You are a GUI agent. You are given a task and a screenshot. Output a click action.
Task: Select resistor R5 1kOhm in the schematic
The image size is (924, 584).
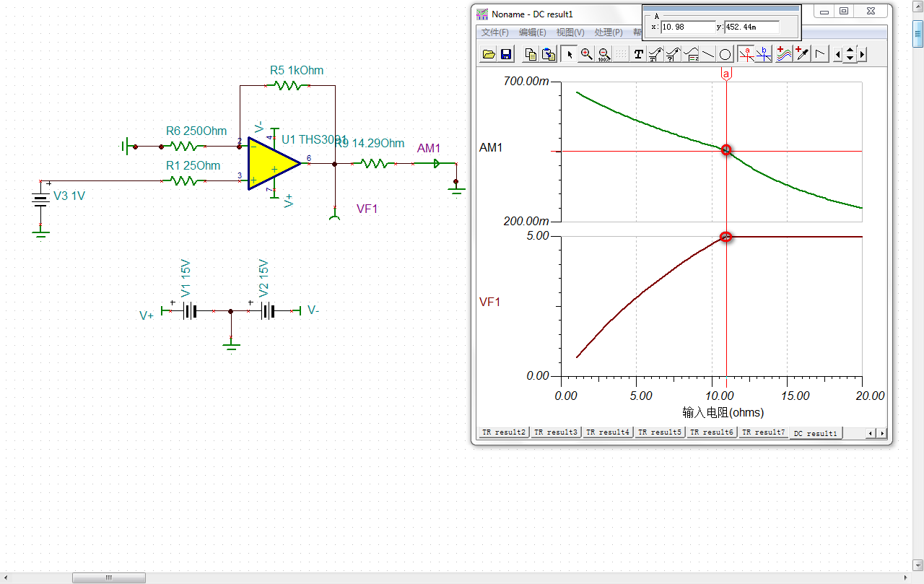288,85
